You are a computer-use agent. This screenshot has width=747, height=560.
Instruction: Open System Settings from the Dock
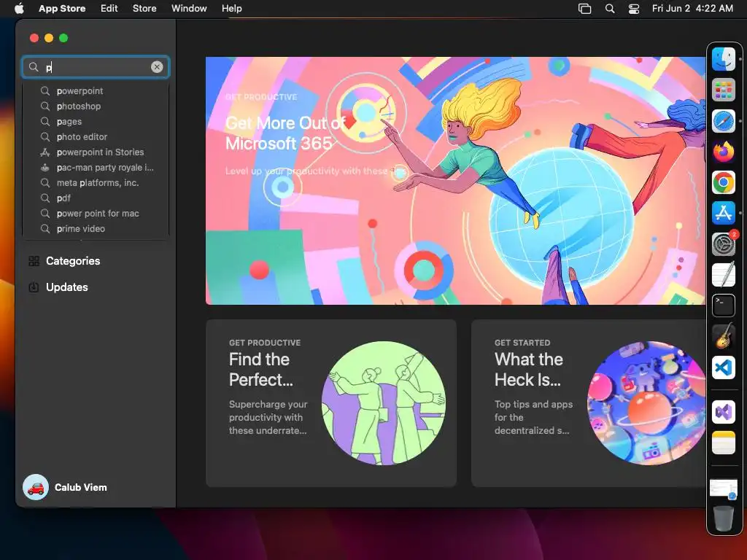[723, 244]
